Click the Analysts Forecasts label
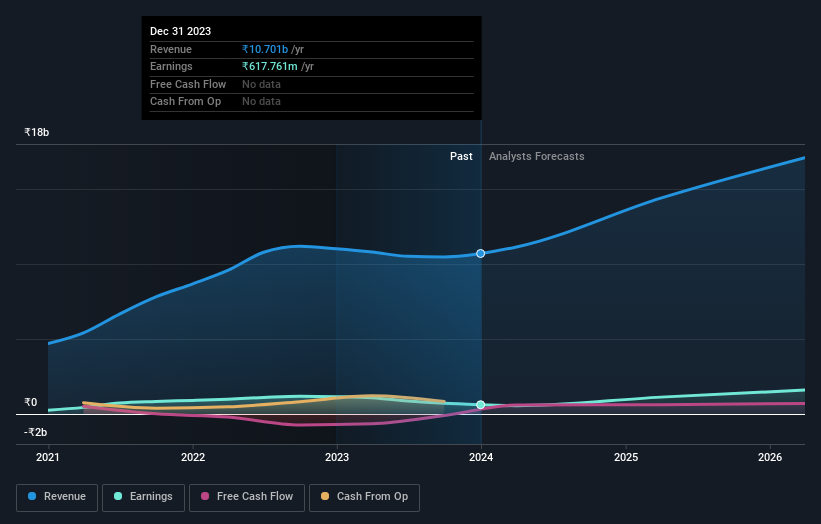The width and height of the screenshot is (821, 524). tap(537, 156)
